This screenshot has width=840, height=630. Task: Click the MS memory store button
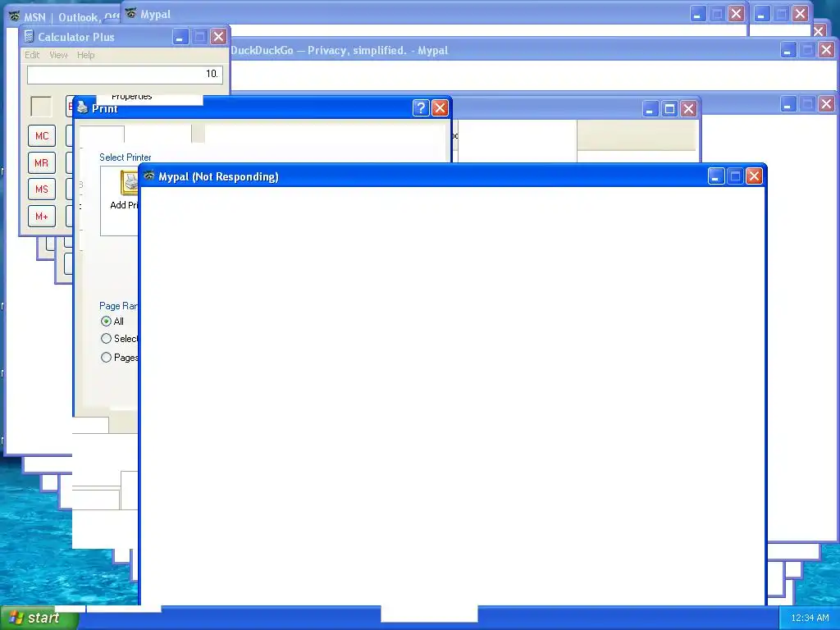tap(42, 189)
